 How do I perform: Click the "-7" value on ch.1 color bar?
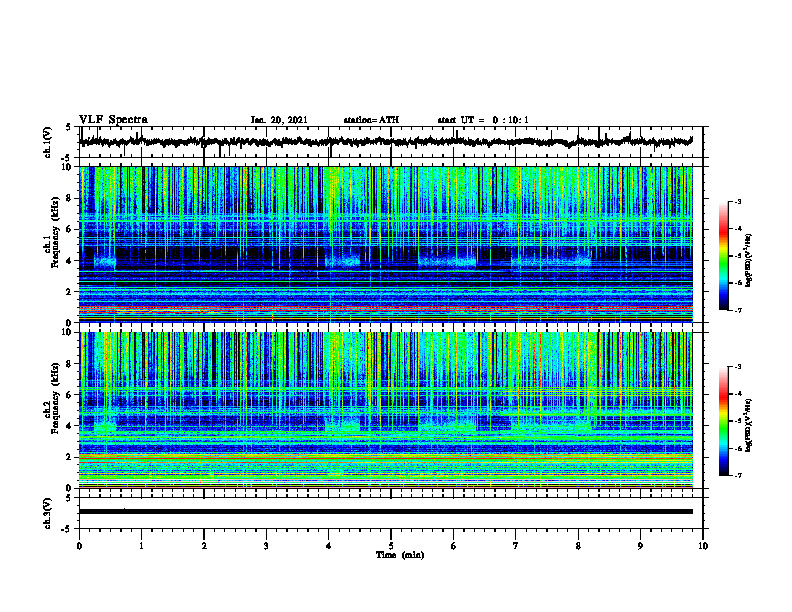[738, 310]
